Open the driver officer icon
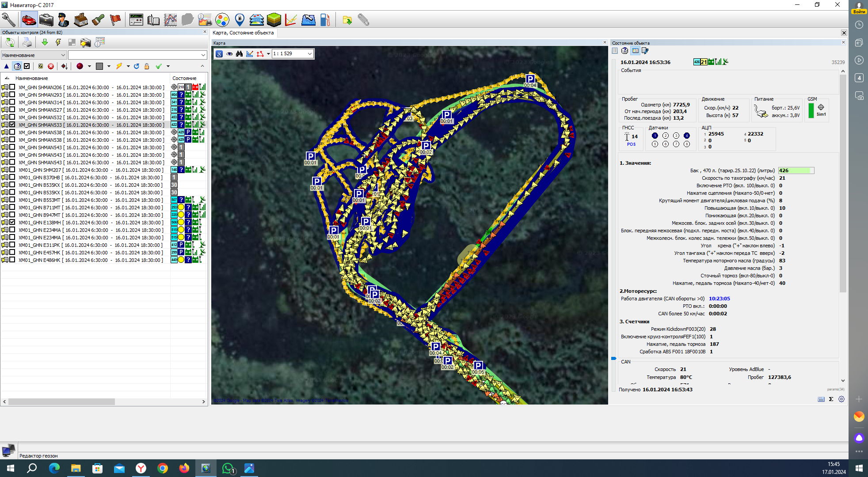Image resolution: width=868 pixels, height=477 pixels. pos(63,19)
